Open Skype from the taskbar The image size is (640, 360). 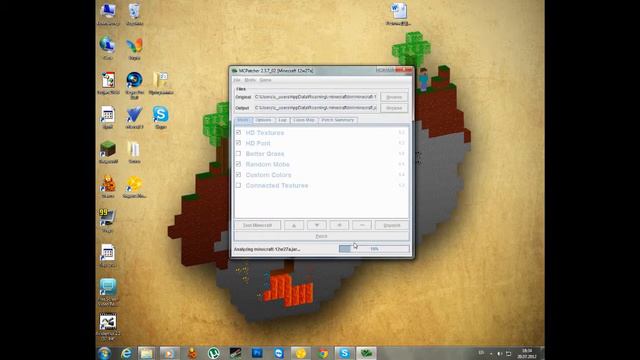pyautogui.click(x=344, y=353)
